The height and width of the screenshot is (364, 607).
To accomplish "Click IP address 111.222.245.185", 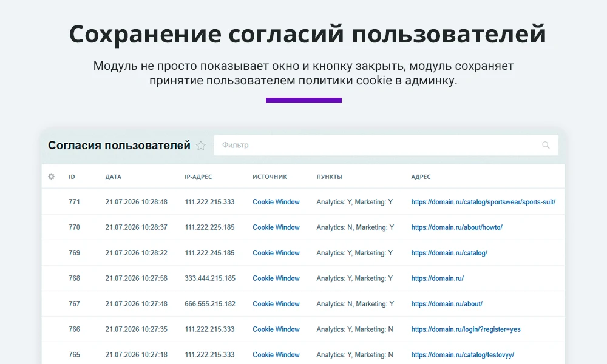I will 209,253.
